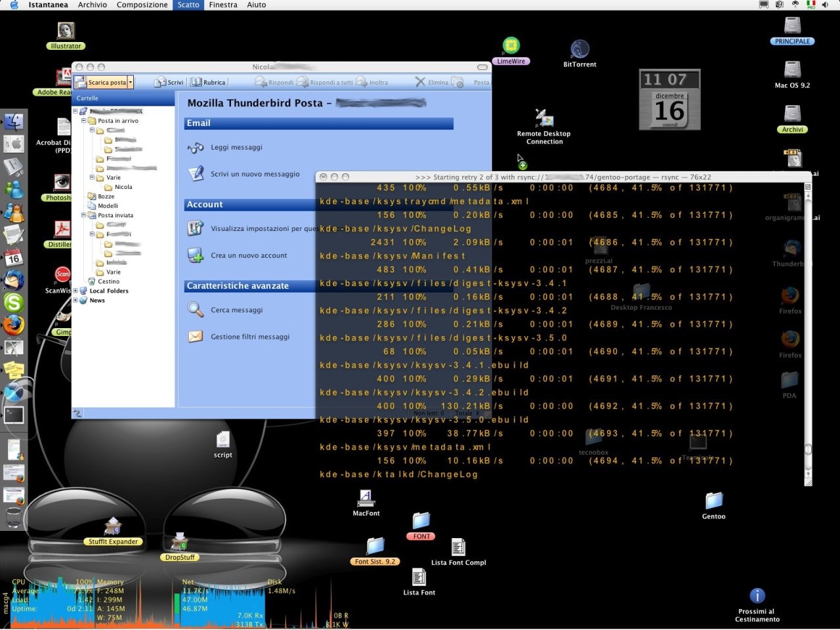Select the Bozze folder
This screenshot has width=840, height=630.
pos(101,196)
